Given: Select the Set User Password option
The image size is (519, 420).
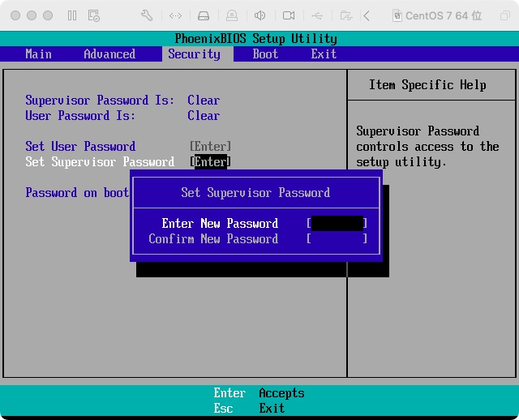Looking at the screenshot, I should point(80,147).
